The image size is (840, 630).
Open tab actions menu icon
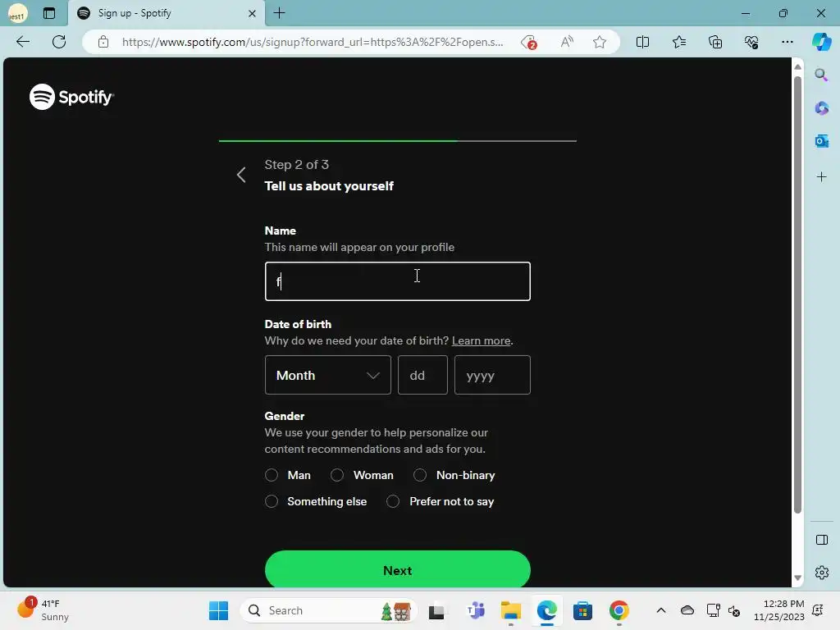(x=49, y=13)
